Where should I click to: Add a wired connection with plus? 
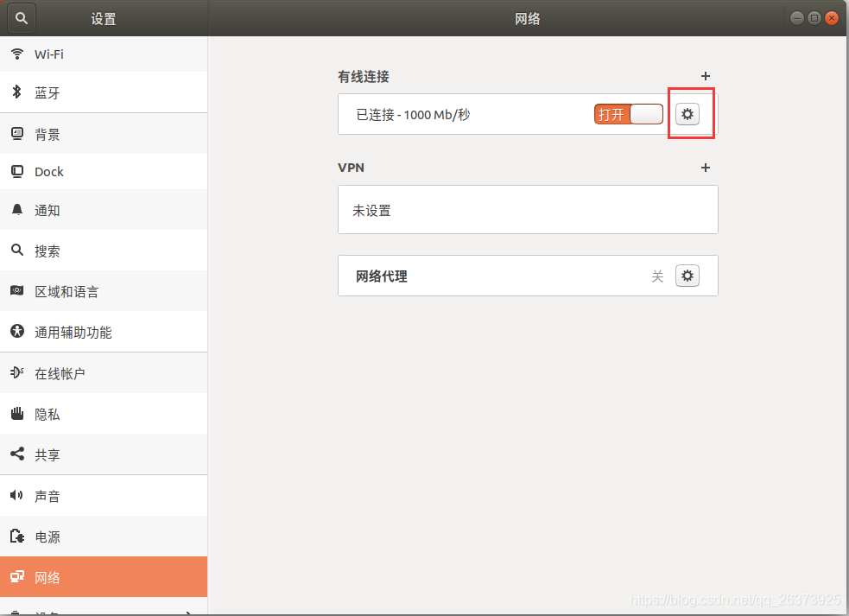[705, 76]
